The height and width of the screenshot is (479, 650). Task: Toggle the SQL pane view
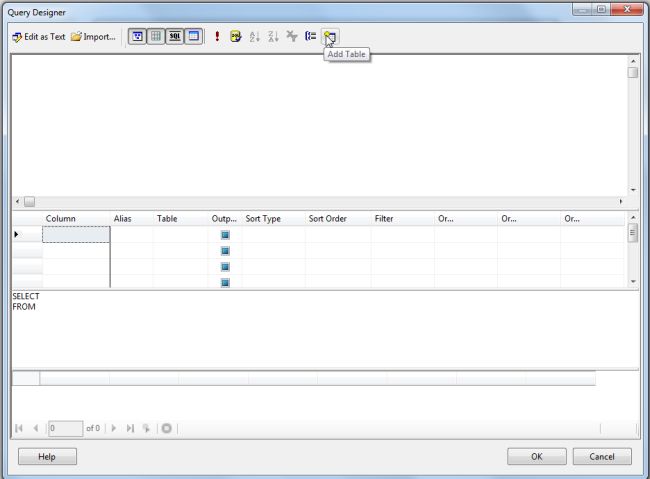tap(175, 36)
